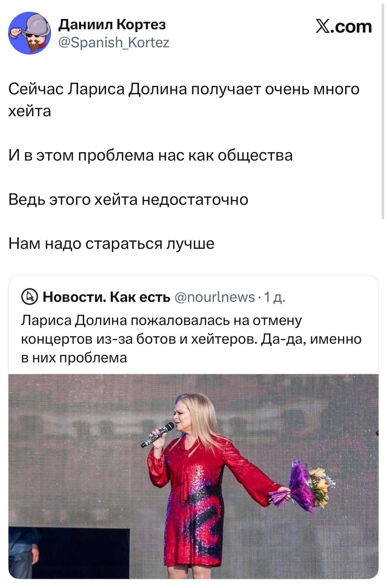
Task: Click the line "Ведь этого хейта недостаточно"
Action: (128, 199)
